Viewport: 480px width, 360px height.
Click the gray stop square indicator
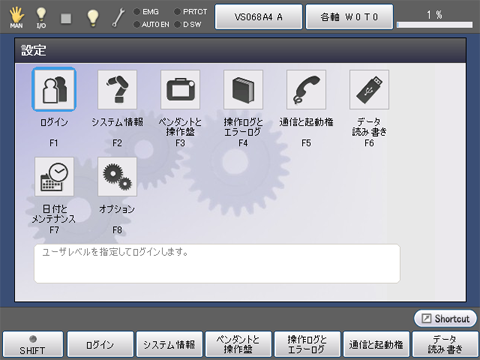[x=66, y=18]
